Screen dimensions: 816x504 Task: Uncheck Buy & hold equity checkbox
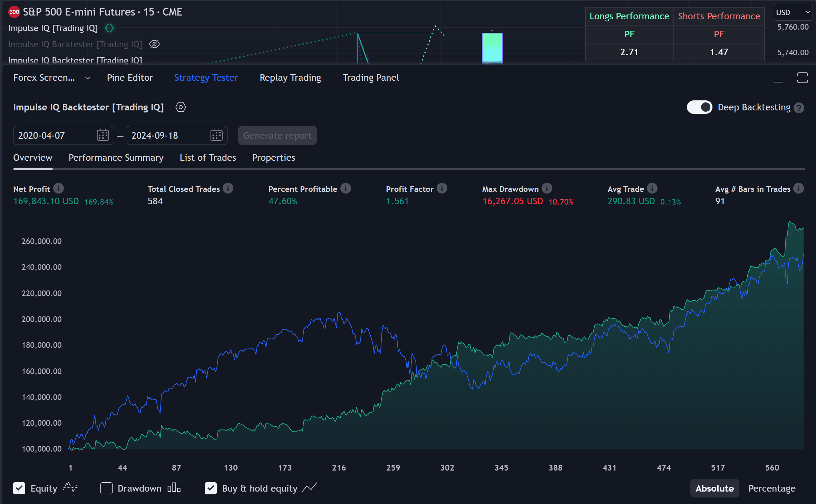(211, 488)
